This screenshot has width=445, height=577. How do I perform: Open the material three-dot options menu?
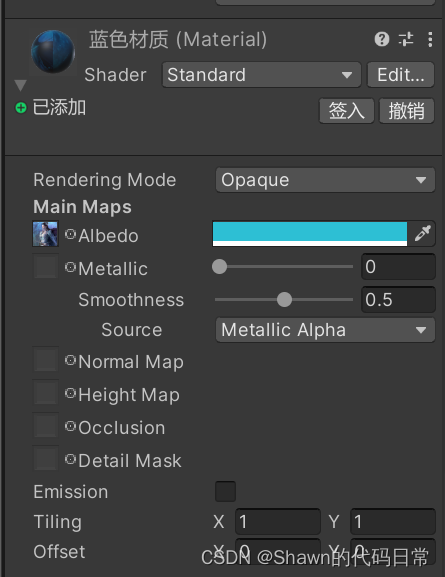coord(430,39)
